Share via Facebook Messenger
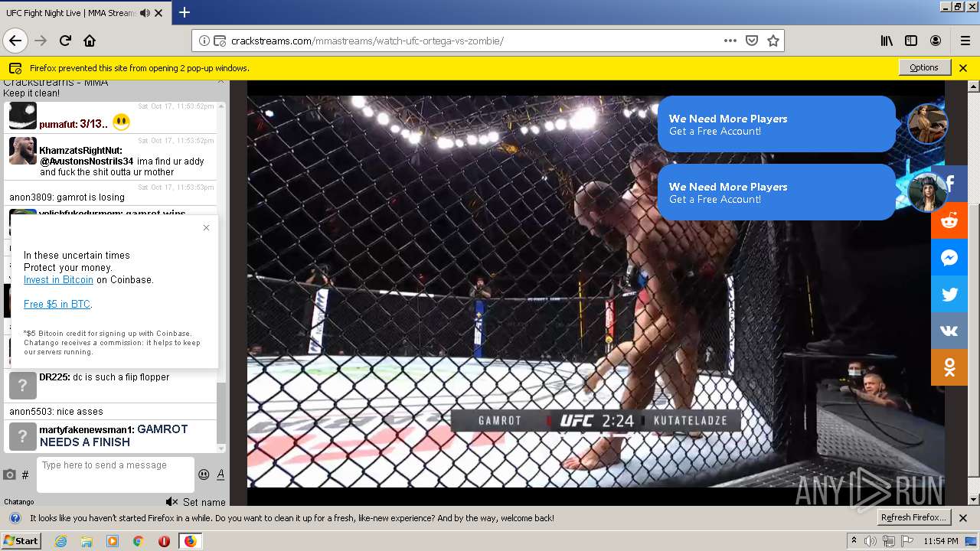The image size is (980, 551). point(949,258)
